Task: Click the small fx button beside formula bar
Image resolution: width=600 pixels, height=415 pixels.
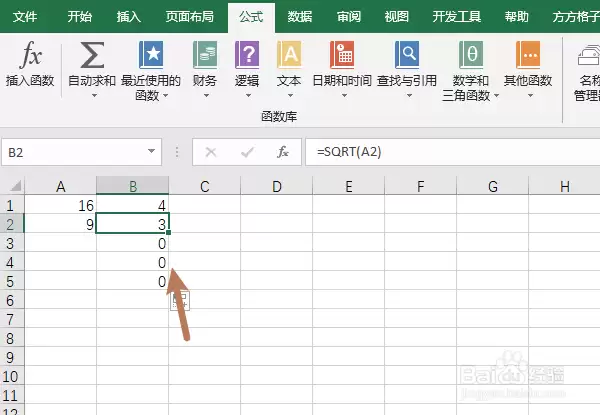Action: pos(283,152)
